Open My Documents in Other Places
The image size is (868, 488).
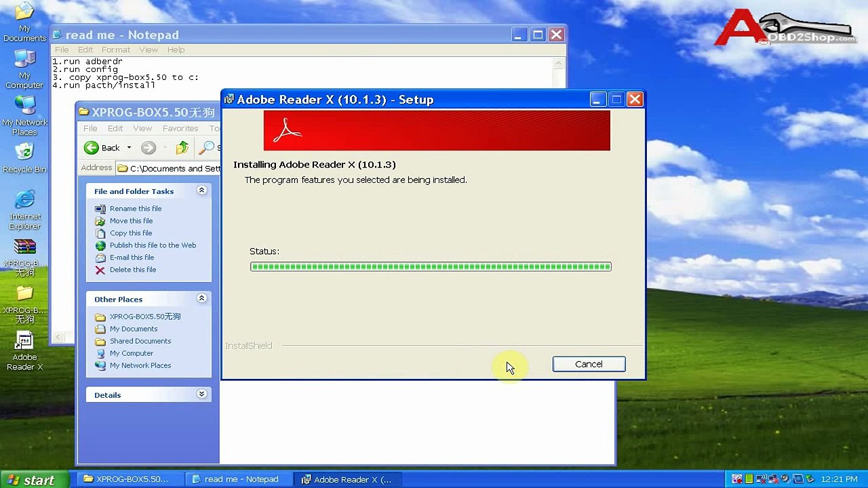pyautogui.click(x=126, y=329)
